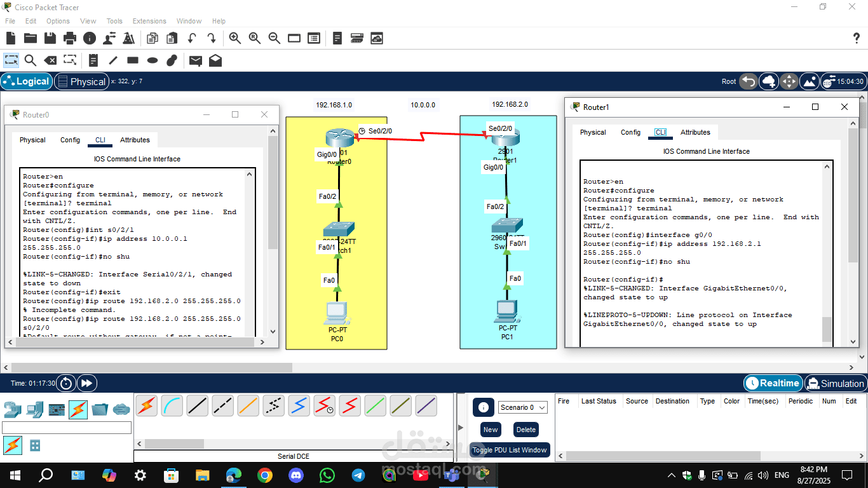Click the back arrow in Root navigation bar
This screenshot has width=868, height=488.
pos(749,81)
